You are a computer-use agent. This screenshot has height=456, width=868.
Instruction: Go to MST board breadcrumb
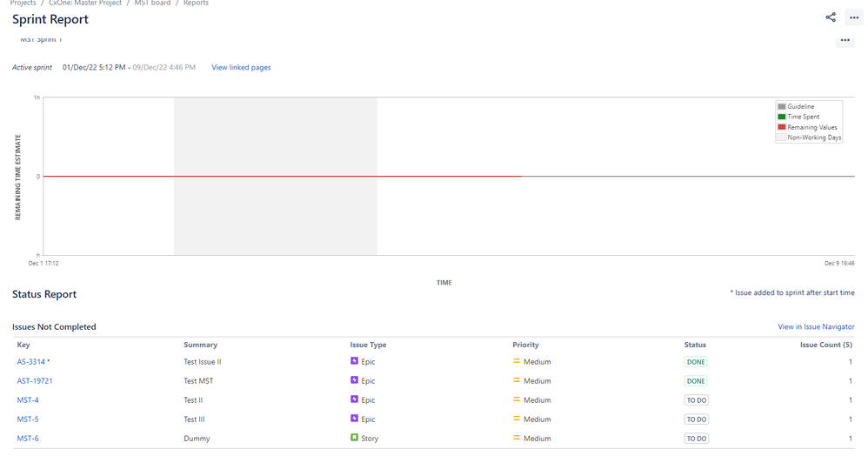(x=152, y=3)
